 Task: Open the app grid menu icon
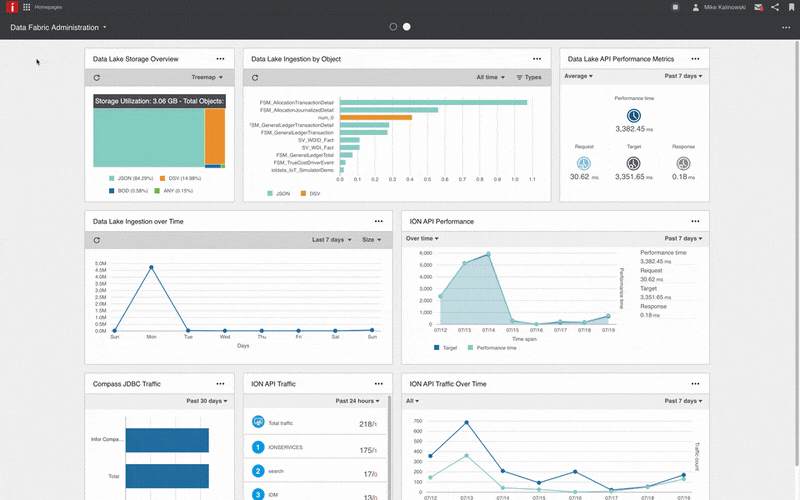click(26, 7)
